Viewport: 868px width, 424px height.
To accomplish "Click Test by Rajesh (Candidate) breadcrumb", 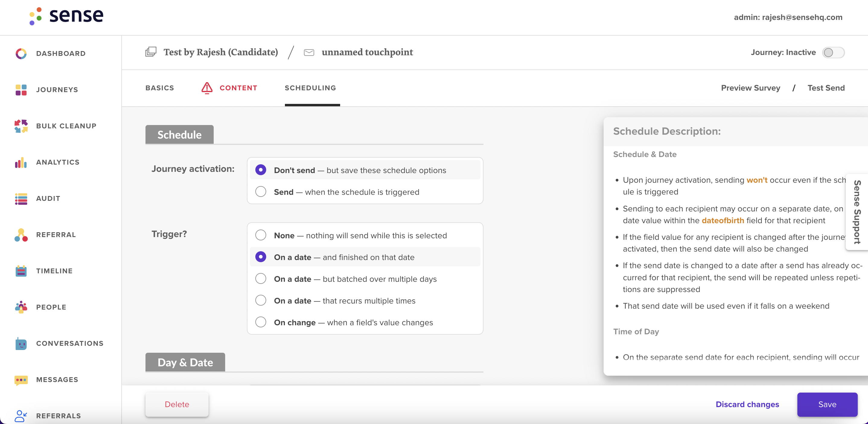I will pyautogui.click(x=221, y=52).
